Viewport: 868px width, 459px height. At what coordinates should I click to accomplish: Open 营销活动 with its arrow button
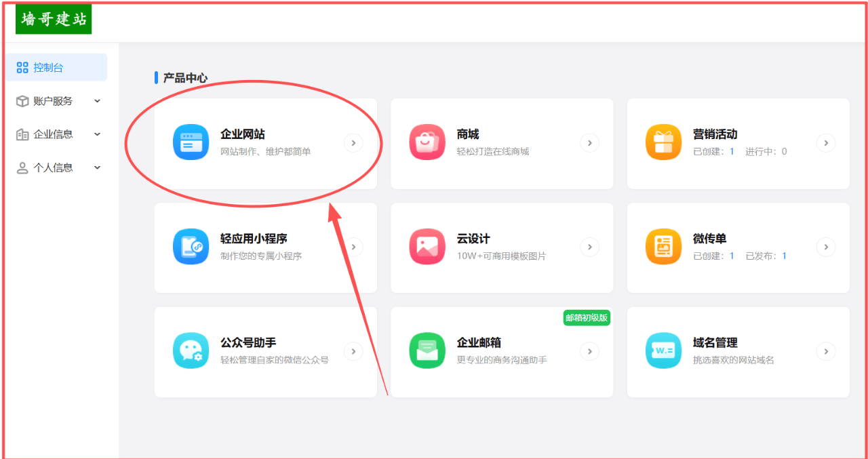pyautogui.click(x=825, y=143)
